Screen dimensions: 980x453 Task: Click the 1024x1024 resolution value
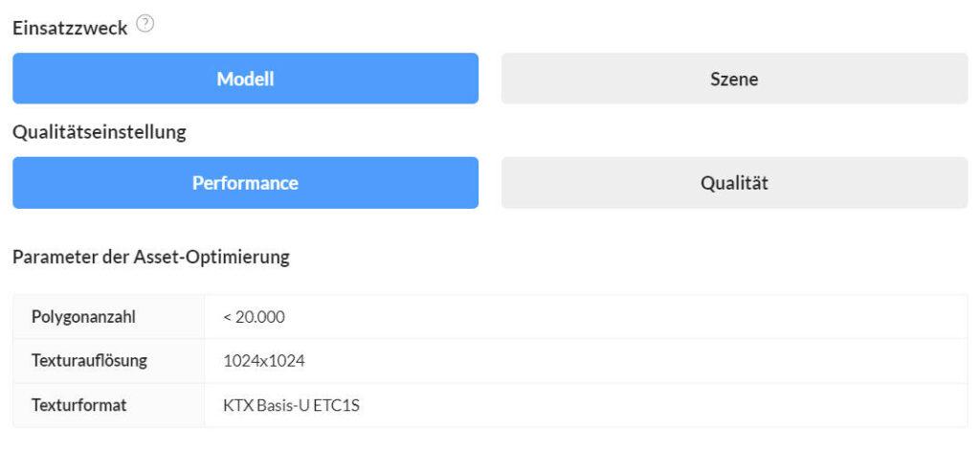pyautogui.click(x=263, y=361)
